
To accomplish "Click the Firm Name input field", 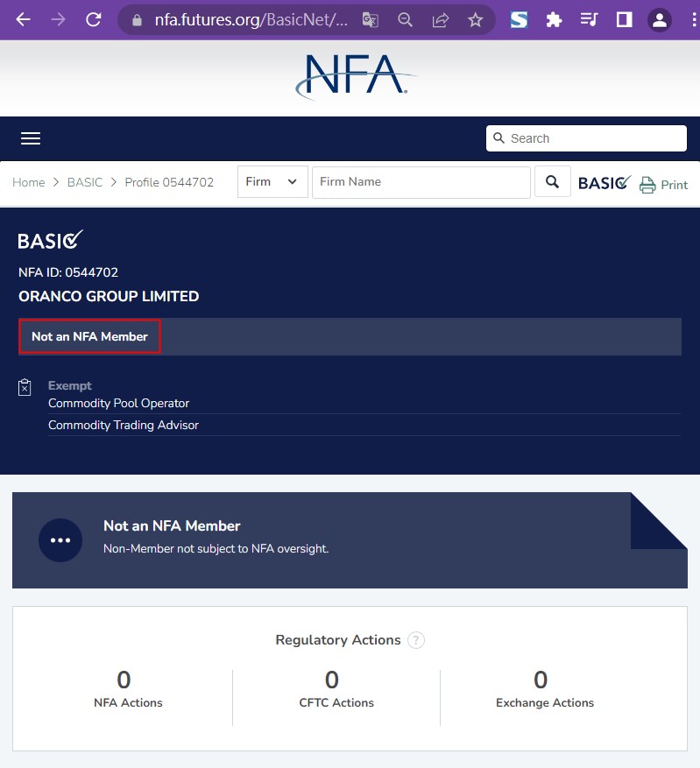I will tap(421, 182).
